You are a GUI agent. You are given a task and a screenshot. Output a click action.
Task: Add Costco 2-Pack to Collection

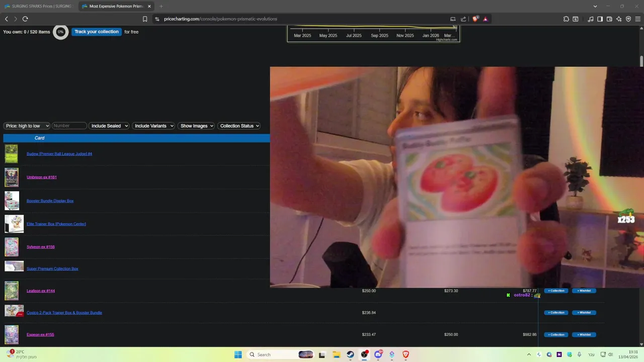tap(556, 313)
